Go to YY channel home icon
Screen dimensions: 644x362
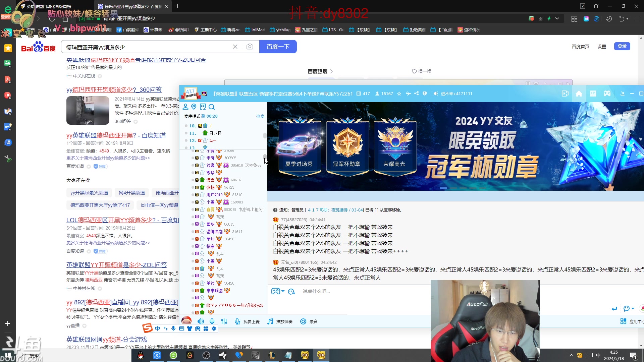coord(579,94)
